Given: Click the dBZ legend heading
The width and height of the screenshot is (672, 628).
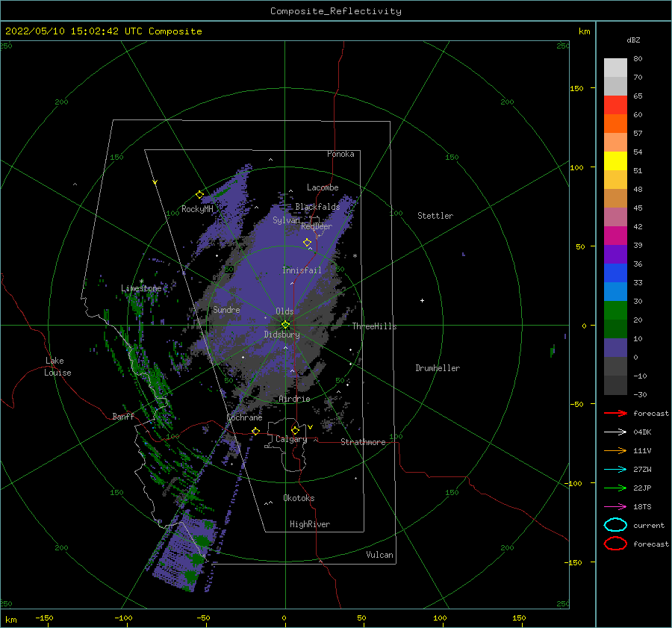Looking at the screenshot, I should pos(633,40).
